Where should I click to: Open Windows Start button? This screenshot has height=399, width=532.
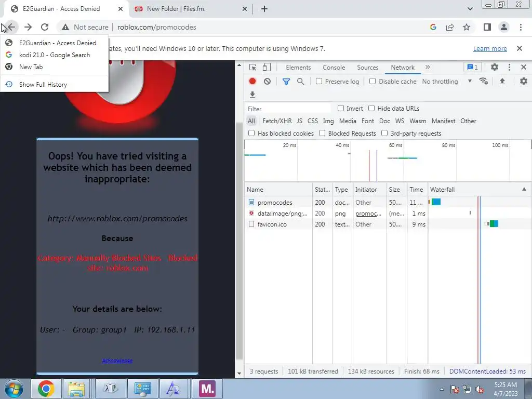(14, 389)
